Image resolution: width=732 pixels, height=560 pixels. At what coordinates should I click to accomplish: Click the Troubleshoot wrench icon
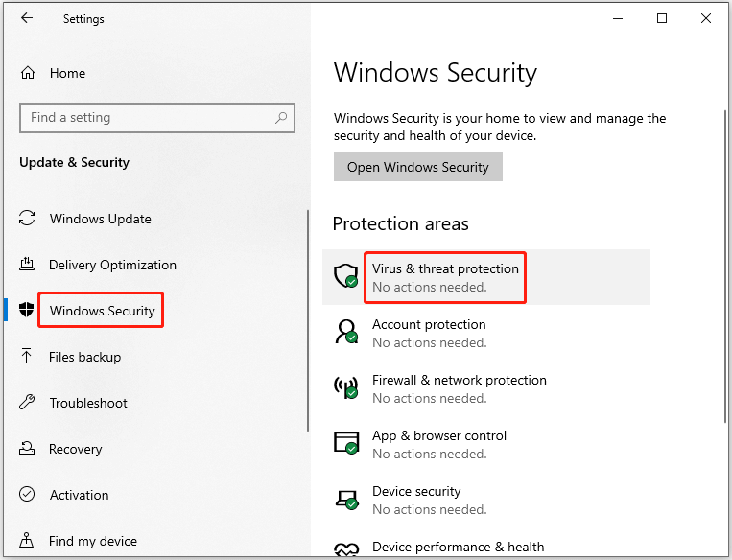coord(27,403)
